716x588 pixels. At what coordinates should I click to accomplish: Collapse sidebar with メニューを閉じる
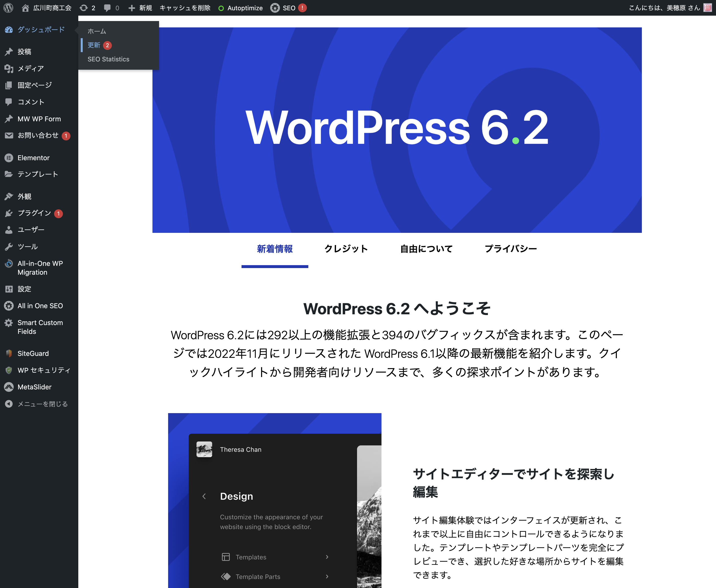tap(39, 404)
